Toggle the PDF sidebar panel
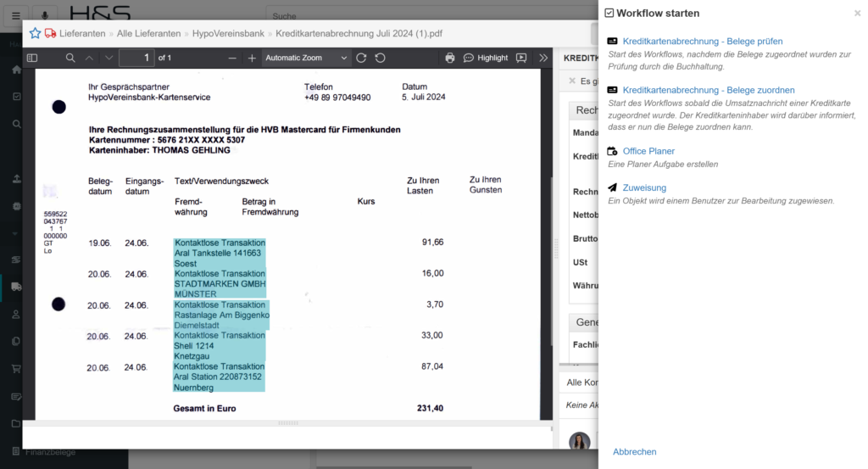Screen dimensions: 868x469 pyautogui.click(x=32, y=58)
